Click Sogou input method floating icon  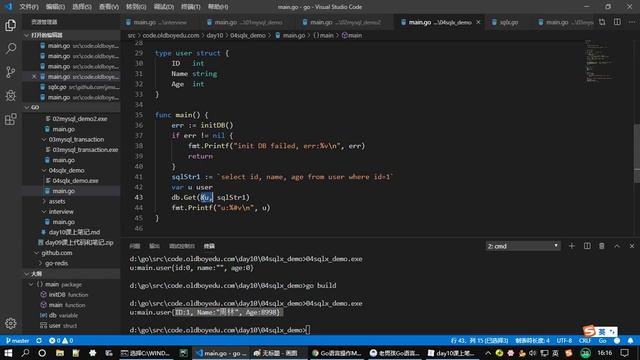point(589,331)
